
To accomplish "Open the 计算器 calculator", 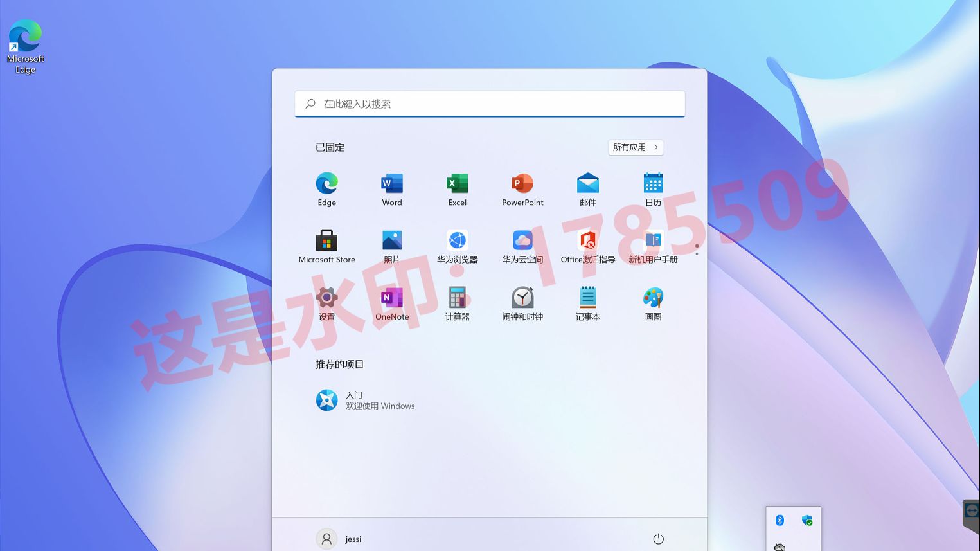I will point(458,304).
